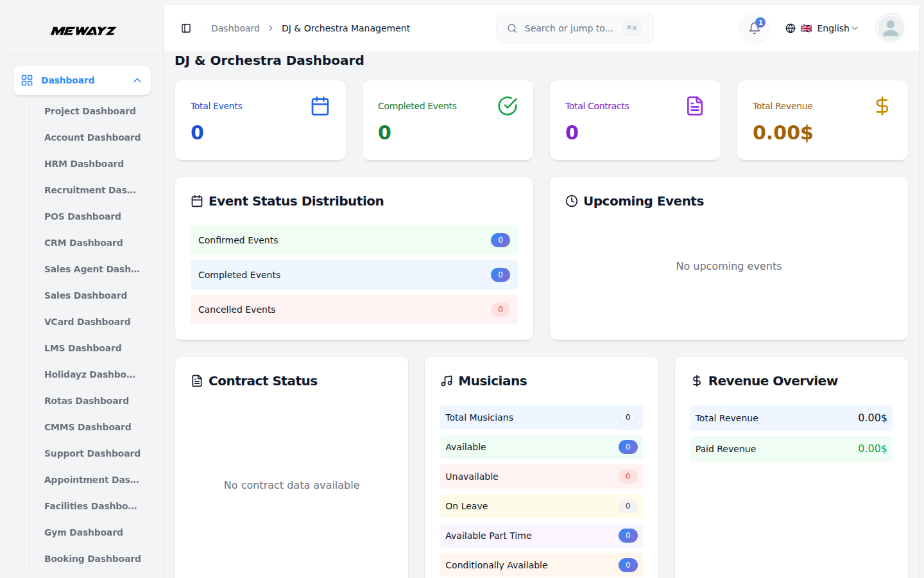The height and width of the screenshot is (578, 924).
Task: Click the Completed Events checkmark icon
Action: (x=508, y=106)
